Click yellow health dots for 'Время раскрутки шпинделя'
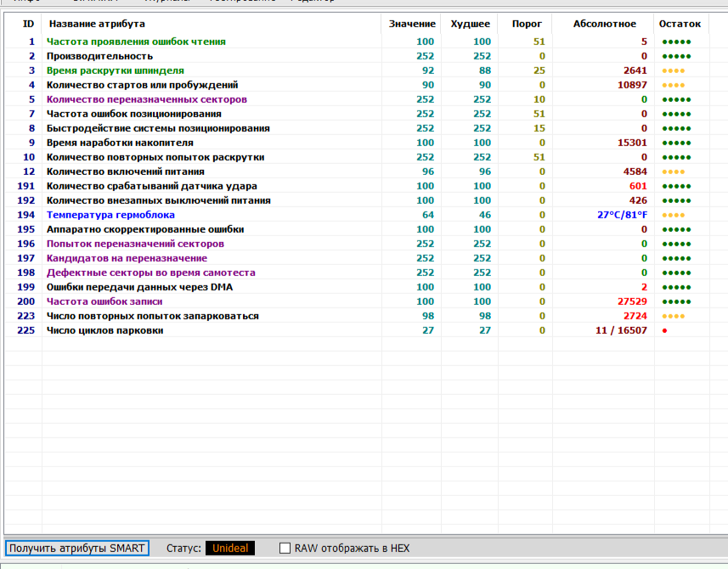The width and height of the screenshot is (728, 569). point(673,70)
